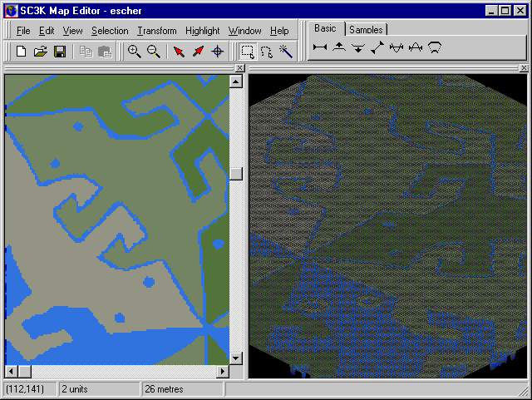
Task: Open the Highlight menu
Action: pos(203,31)
